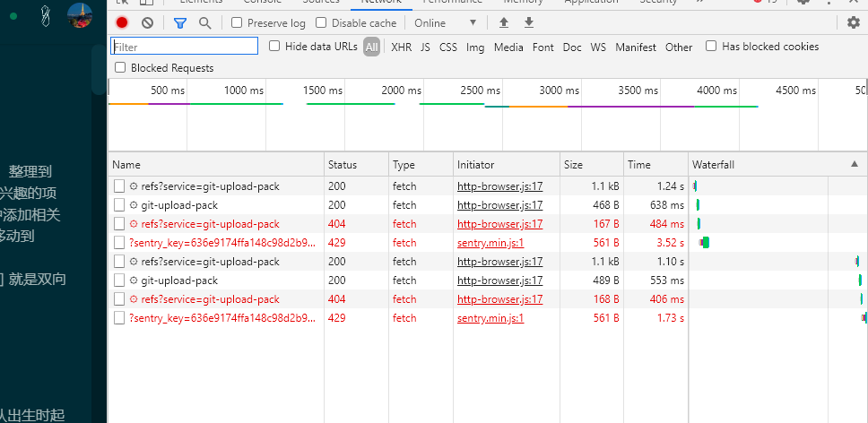Screen dimensions: 868x423
Task: Focus the Filter text field
Action: [x=185, y=46]
